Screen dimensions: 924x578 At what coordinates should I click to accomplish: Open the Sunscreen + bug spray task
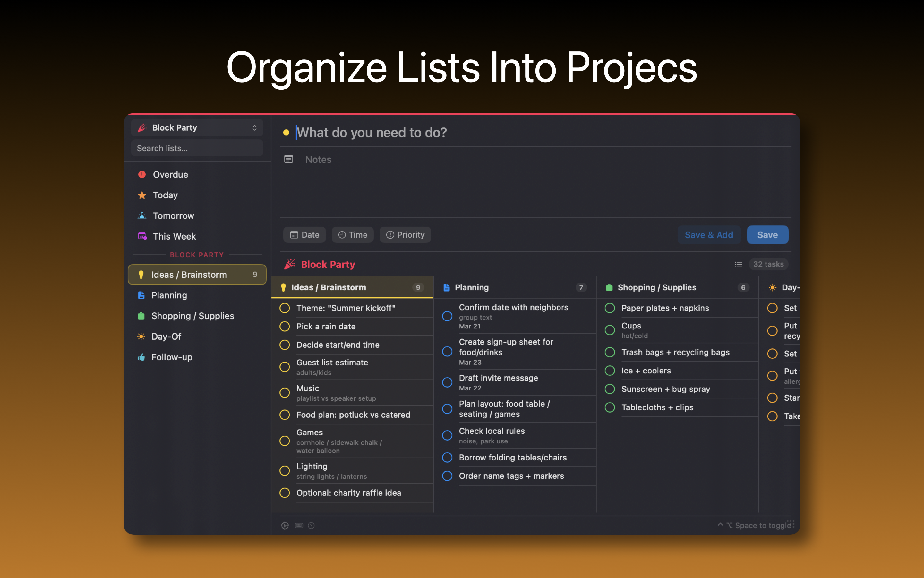coord(665,389)
